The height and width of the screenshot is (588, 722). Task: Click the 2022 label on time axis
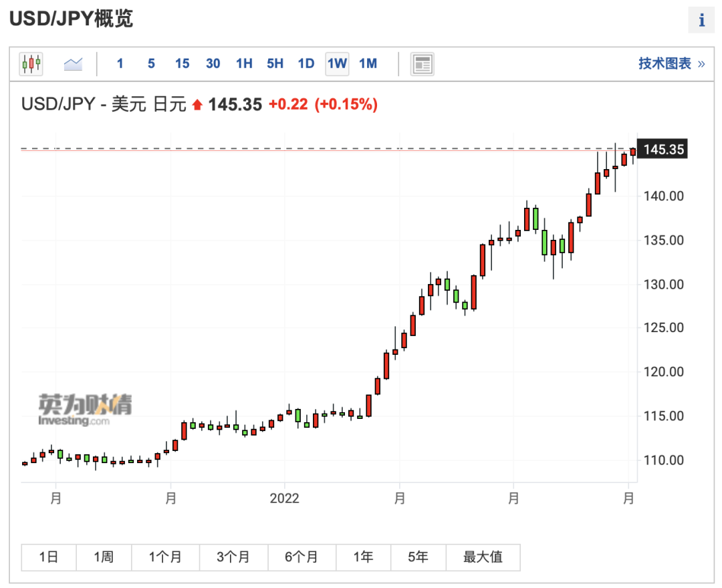[x=284, y=498]
